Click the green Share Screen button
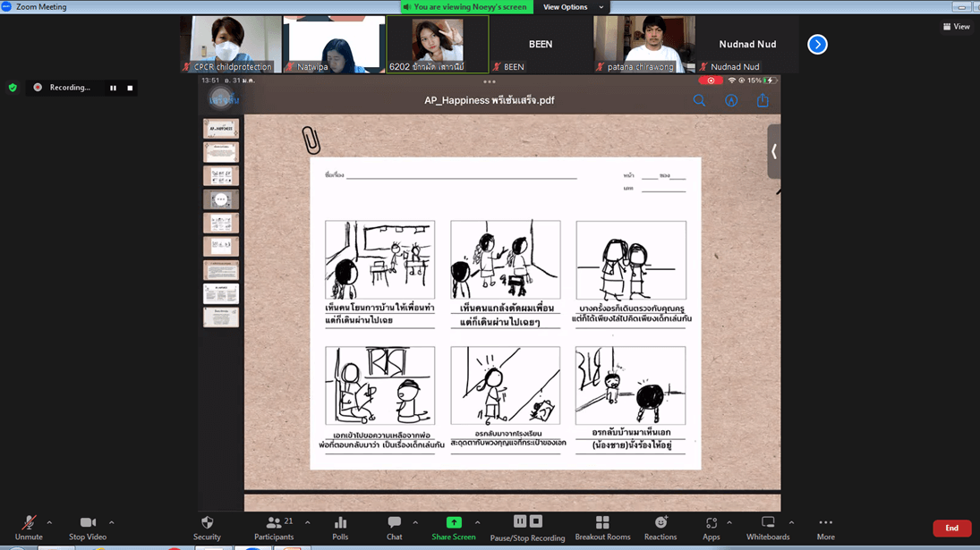This screenshot has height=550, width=980. (454, 527)
